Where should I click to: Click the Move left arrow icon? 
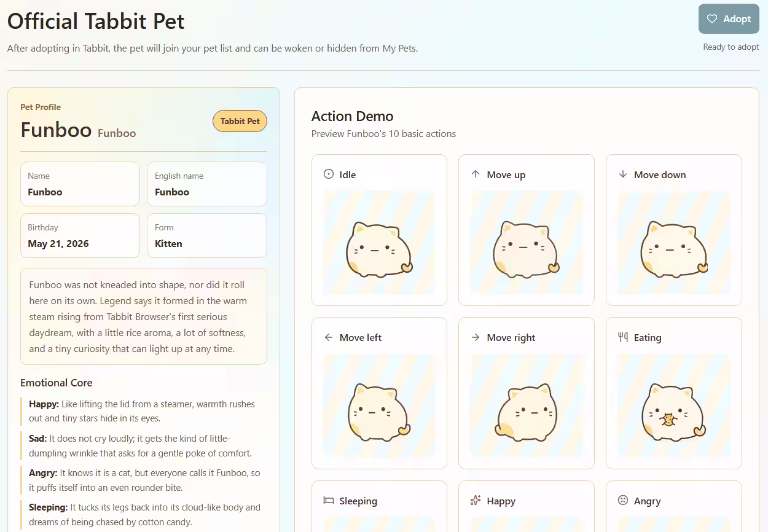click(x=329, y=337)
